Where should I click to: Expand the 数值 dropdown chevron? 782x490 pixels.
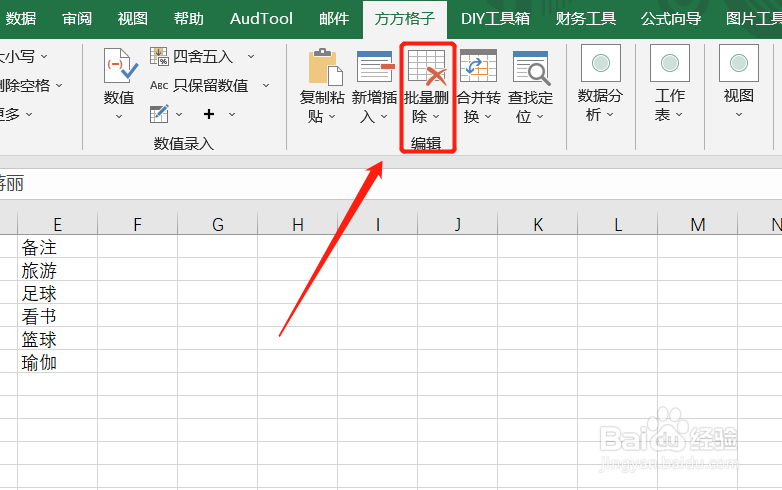click(x=119, y=117)
